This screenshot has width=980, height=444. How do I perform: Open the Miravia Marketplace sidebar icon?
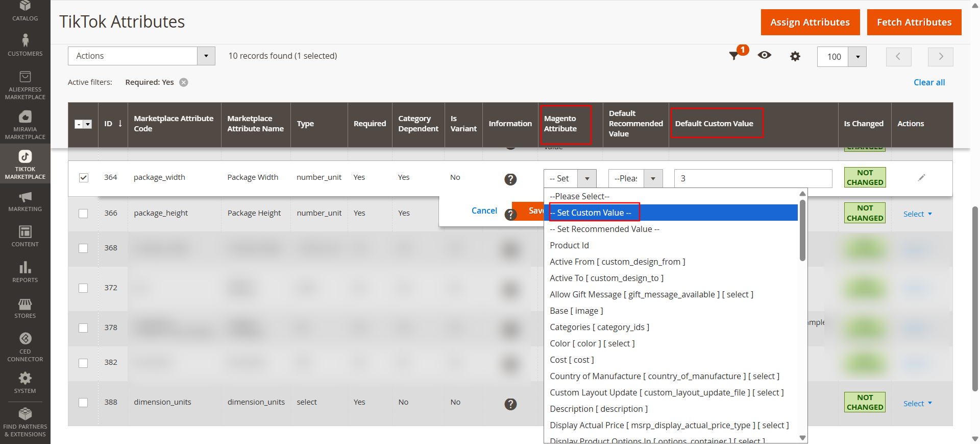click(25, 125)
